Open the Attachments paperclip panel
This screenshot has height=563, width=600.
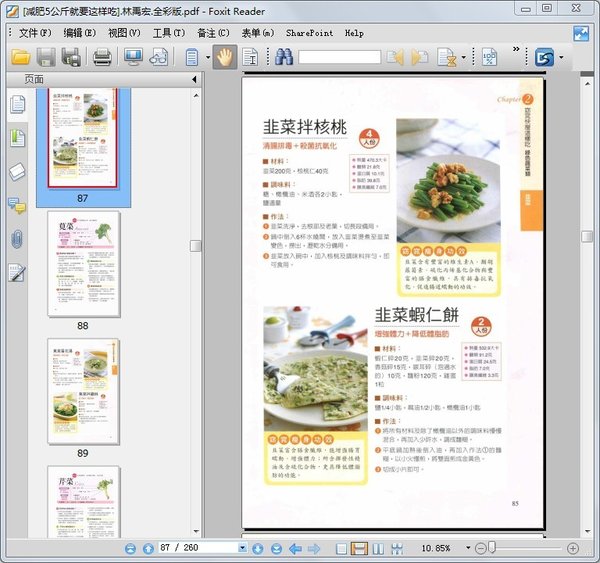pos(17,239)
